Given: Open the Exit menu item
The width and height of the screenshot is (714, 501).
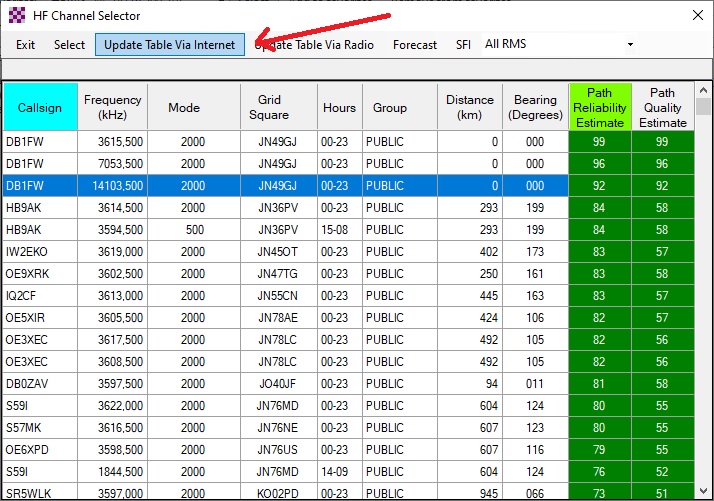Looking at the screenshot, I should [25, 44].
